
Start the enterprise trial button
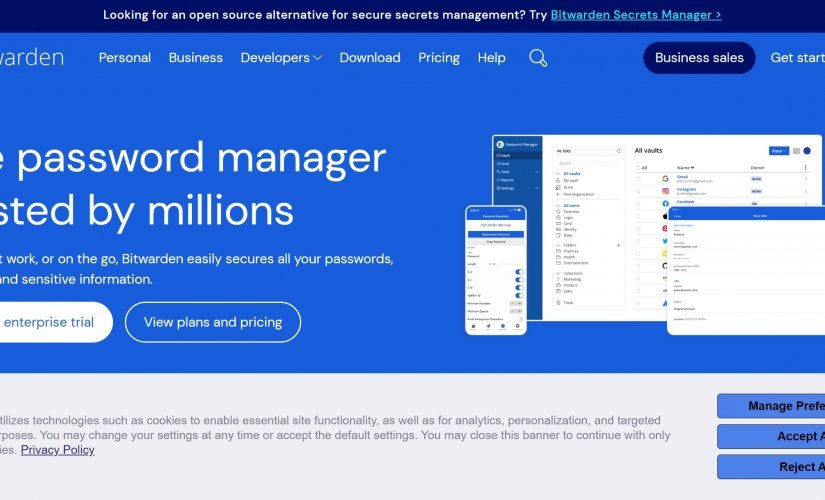coord(56,322)
